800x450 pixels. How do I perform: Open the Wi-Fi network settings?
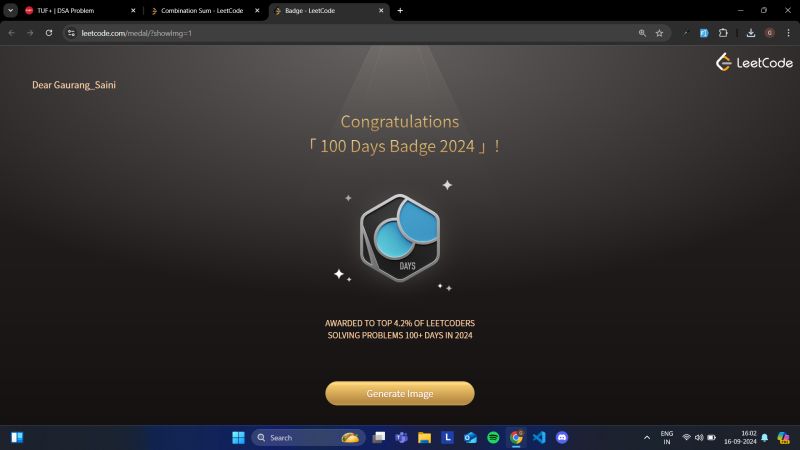point(687,437)
